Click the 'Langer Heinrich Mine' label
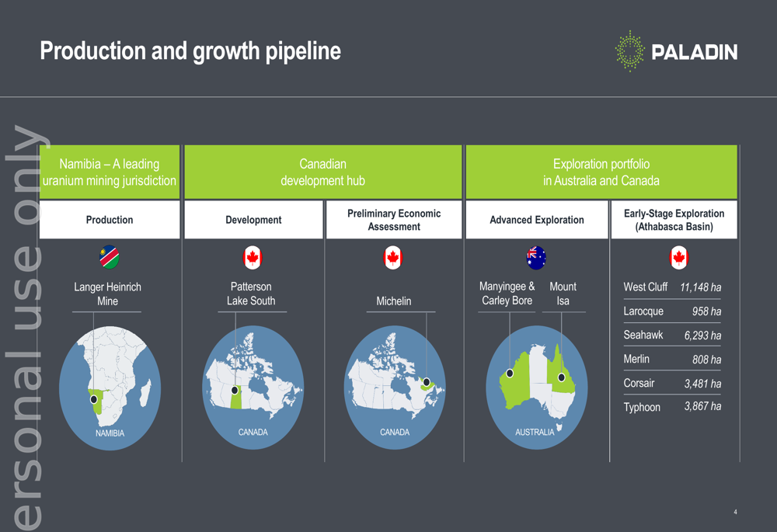 [107, 294]
